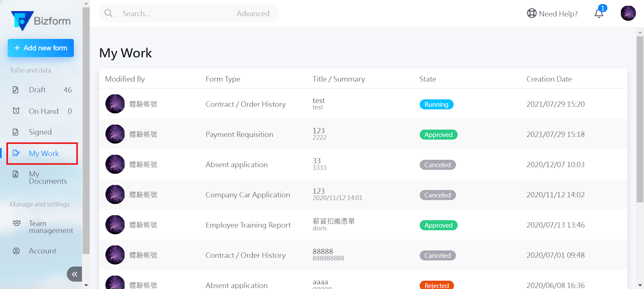Collapse the sidebar with double chevron
Viewport: 644px width, 289px height.
point(75,274)
